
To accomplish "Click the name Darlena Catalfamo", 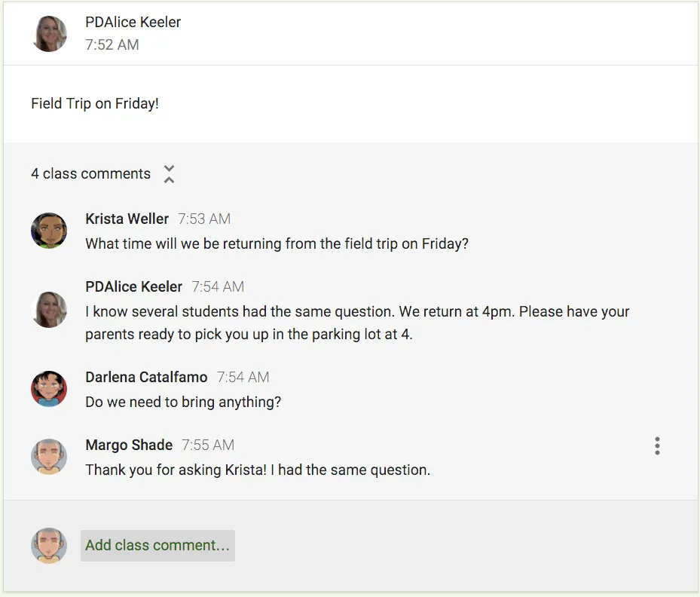I will (x=146, y=378).
